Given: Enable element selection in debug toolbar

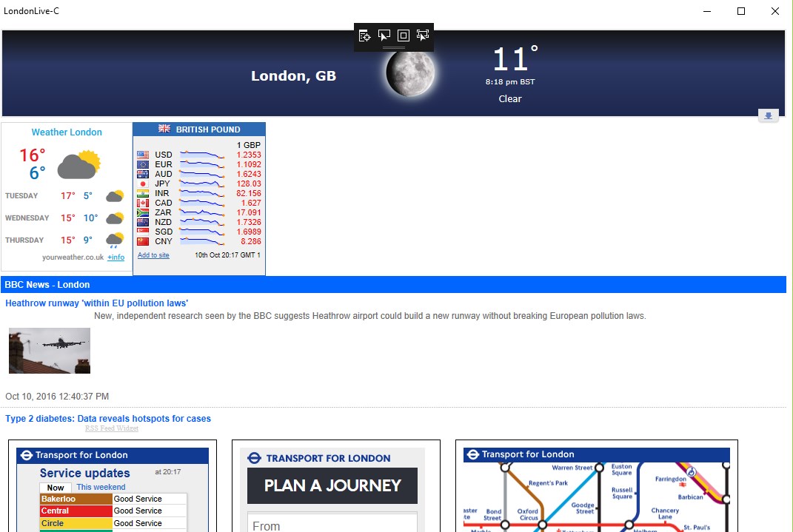Looking at the screenshot, I should point(384,36).
